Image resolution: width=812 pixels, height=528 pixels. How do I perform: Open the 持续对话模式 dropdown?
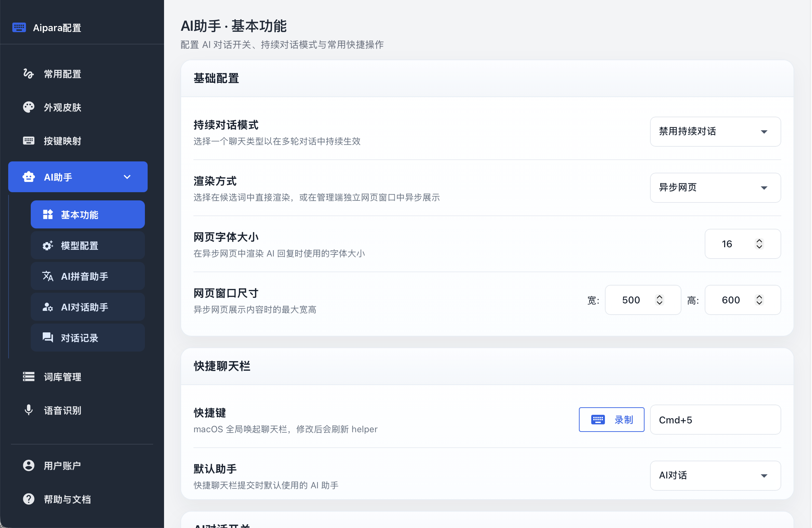715,132
